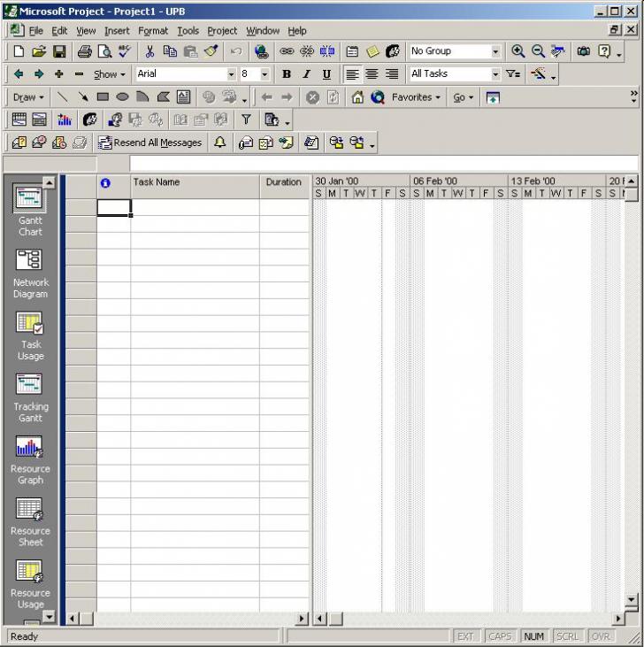Outdent task with left green arrow
Viewport: 644px width, 647px height.
tap(19, 74)
